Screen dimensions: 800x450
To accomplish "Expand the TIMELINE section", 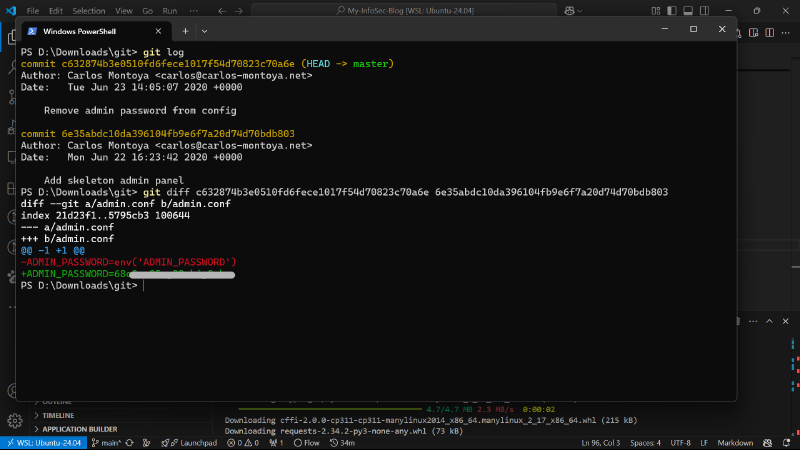I will 58,416.
